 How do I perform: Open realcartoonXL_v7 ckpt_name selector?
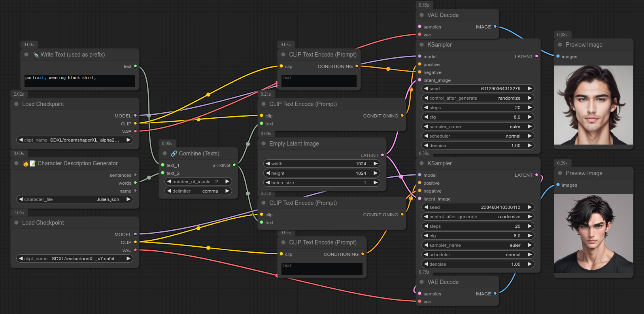[x=75, y=259]
